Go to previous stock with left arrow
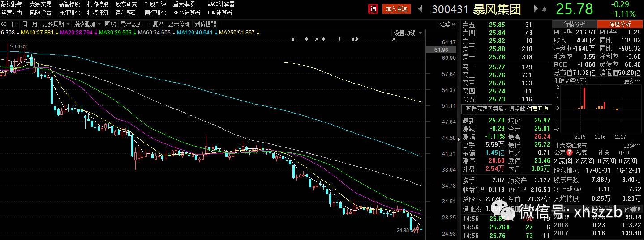The width and height of the screenshot is (644, 240). pyautogui.click(x=420, y=8)
